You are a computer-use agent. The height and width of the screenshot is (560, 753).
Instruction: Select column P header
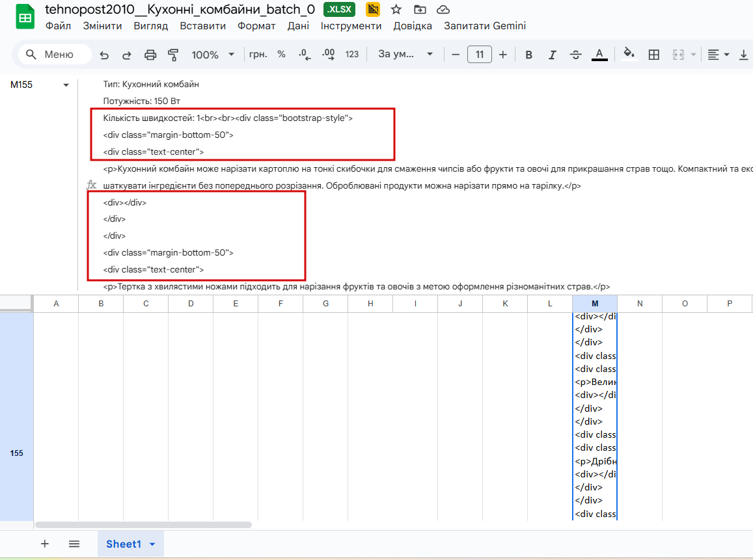coord(730,303)
